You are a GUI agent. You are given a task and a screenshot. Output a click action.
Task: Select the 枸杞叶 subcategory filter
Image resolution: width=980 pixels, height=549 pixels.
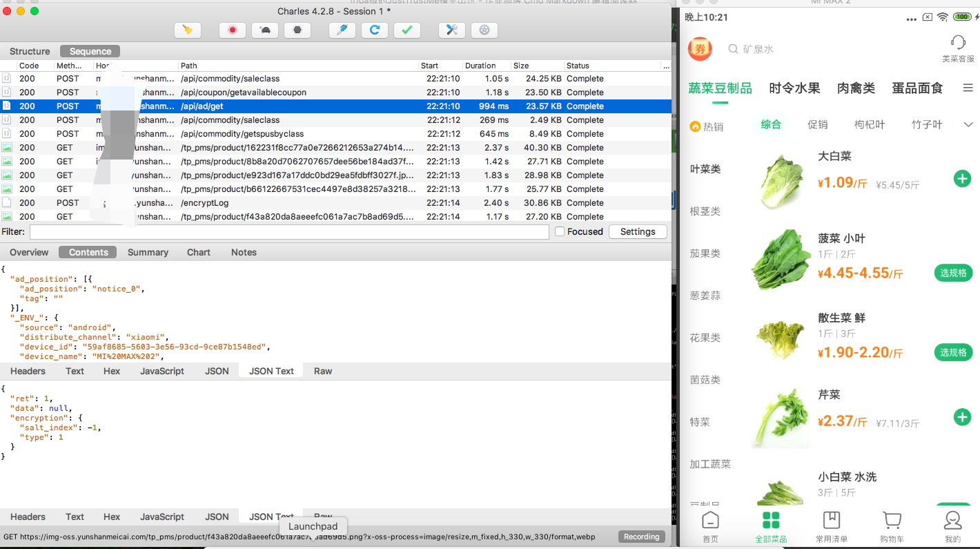(870, 124)
